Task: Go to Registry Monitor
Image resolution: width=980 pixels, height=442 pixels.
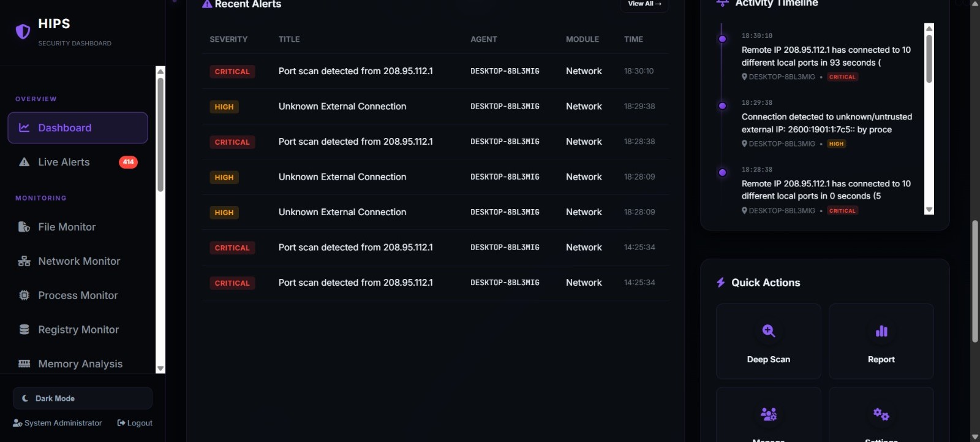Action: [78, 330]
